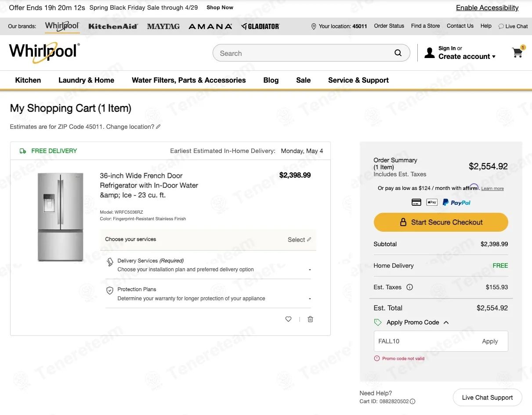Viewport: 532px width, 415px height.
Task: Click the Sign In link
Action: tap(447, 48)
